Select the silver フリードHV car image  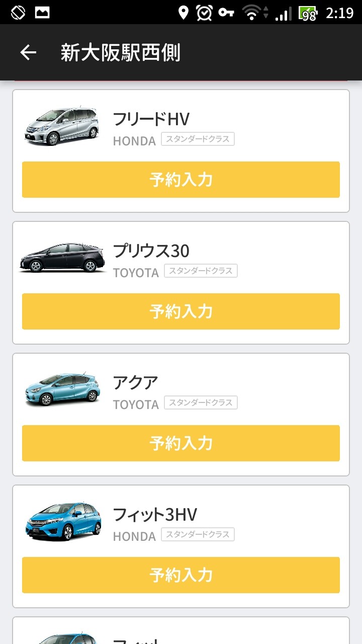click(x=62, y=126)
